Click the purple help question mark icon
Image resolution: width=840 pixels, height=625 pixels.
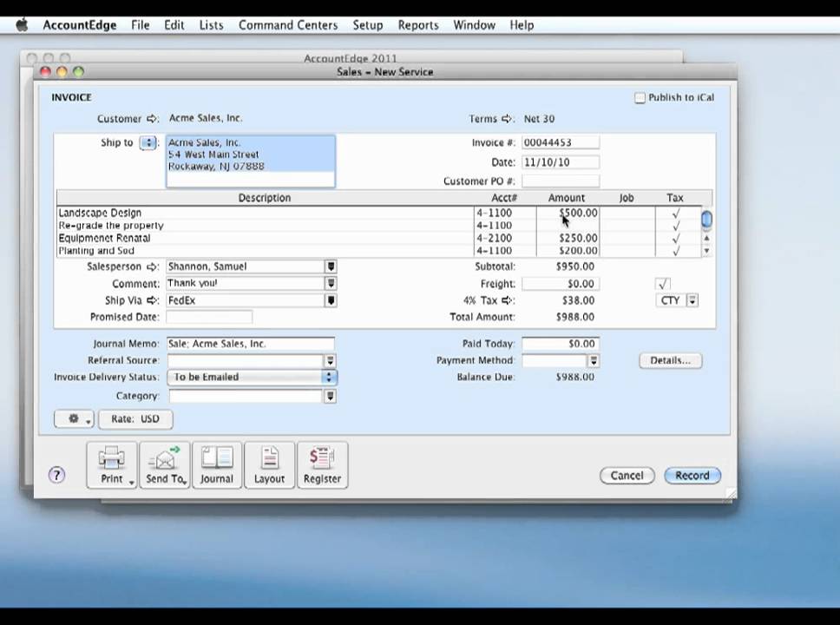point(56,474)
